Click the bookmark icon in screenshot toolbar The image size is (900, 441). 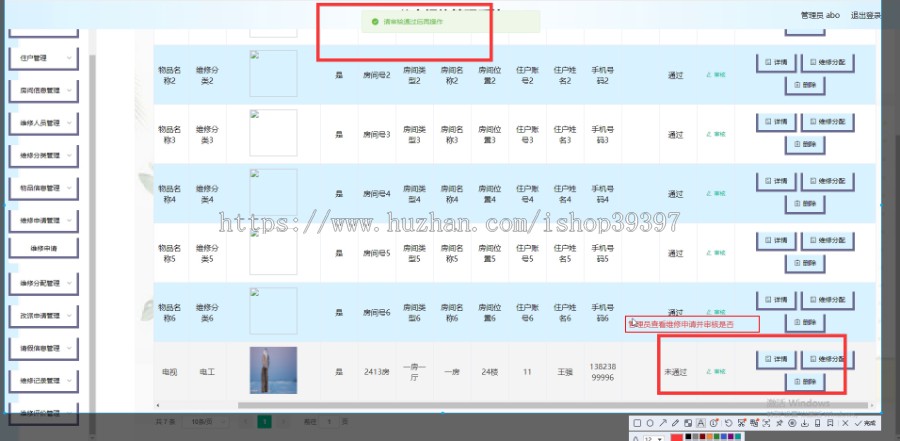830,423
